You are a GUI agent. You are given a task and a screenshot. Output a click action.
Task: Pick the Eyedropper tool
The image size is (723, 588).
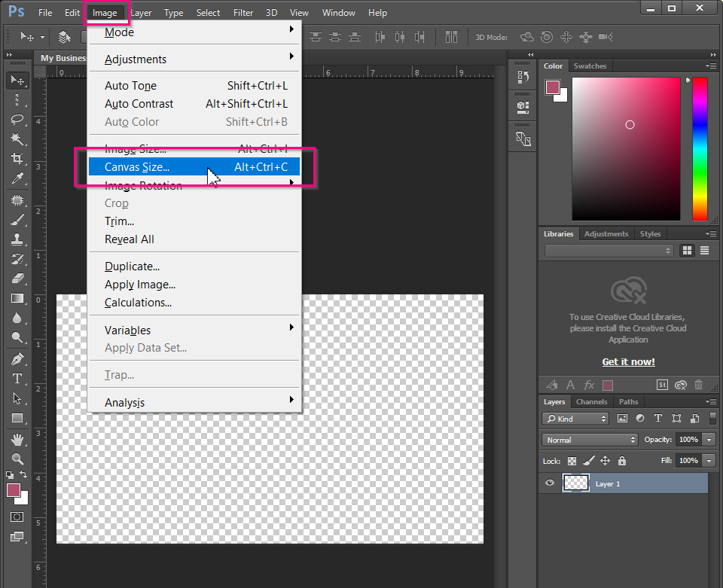17,178
